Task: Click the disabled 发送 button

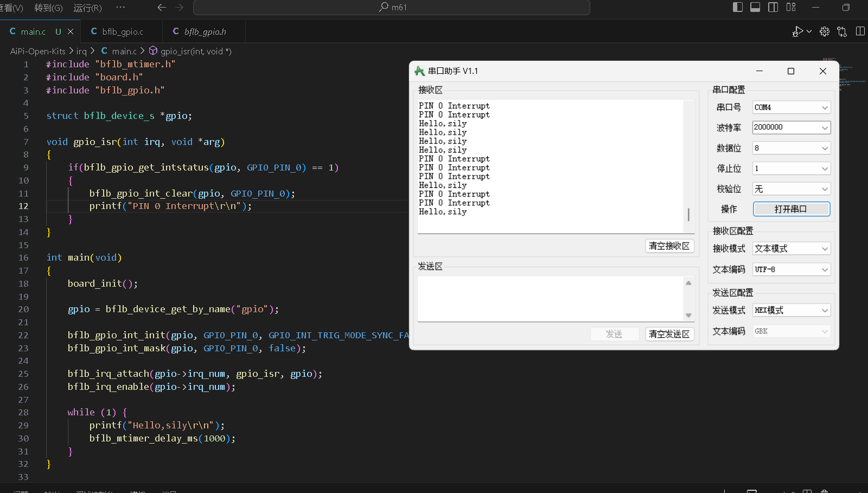Action: coord(615,334)
